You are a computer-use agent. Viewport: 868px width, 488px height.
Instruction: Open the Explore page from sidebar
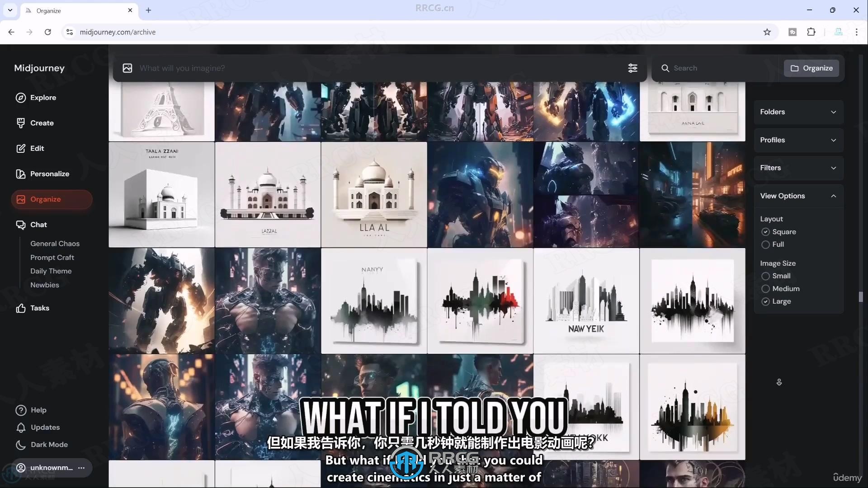36,98
